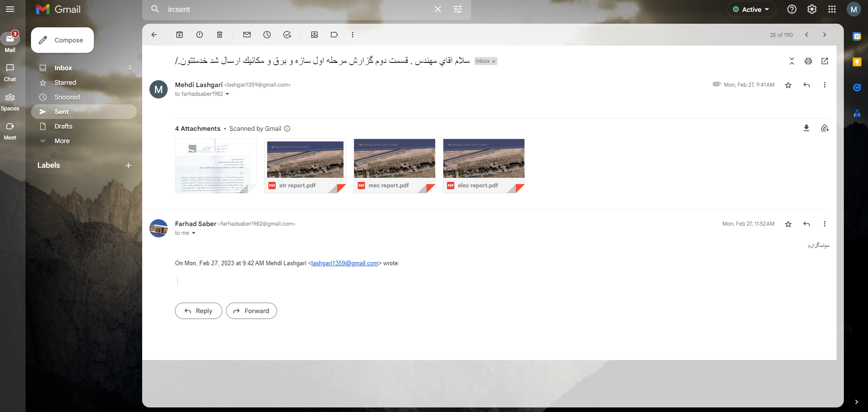Expand More in the left sidebar
This screenshot has width=868, height=412.
tap(62, 141)
